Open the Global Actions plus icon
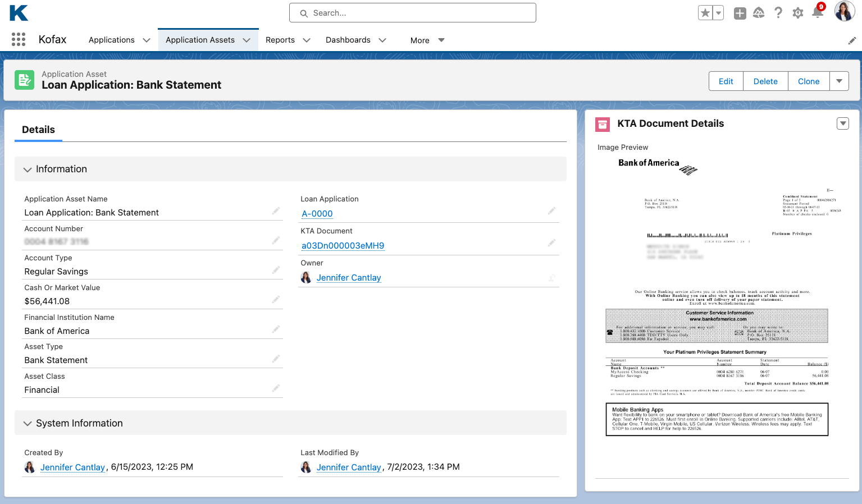 (740, 13)
